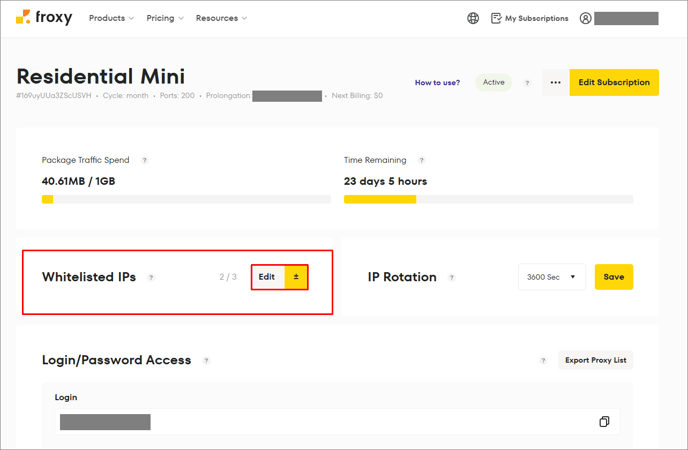The width and height of the screenshot is (688, 450).
Task: Click the Package Traffic Spend progress bar
Action: coord(186,200)
